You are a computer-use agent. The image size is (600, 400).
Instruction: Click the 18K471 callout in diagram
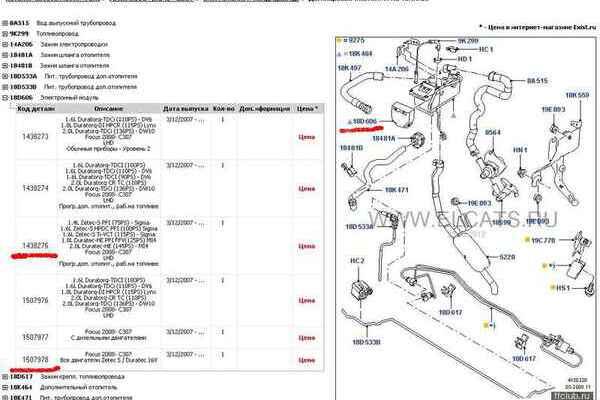(396, 190)
